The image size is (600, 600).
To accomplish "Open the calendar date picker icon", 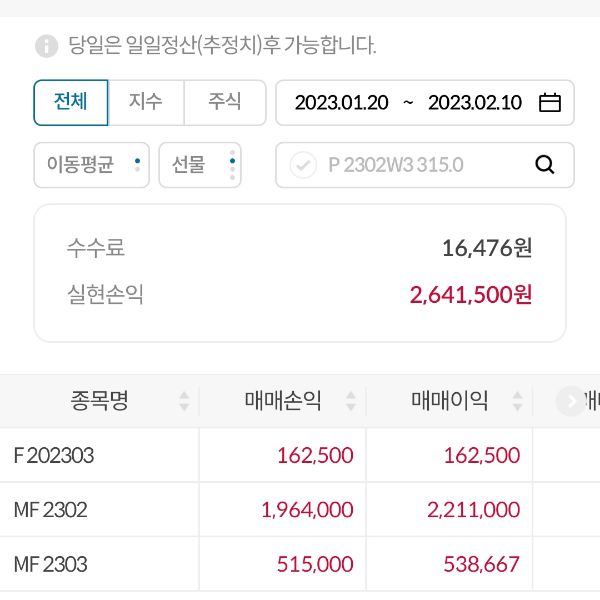I will tap(550, 103).
